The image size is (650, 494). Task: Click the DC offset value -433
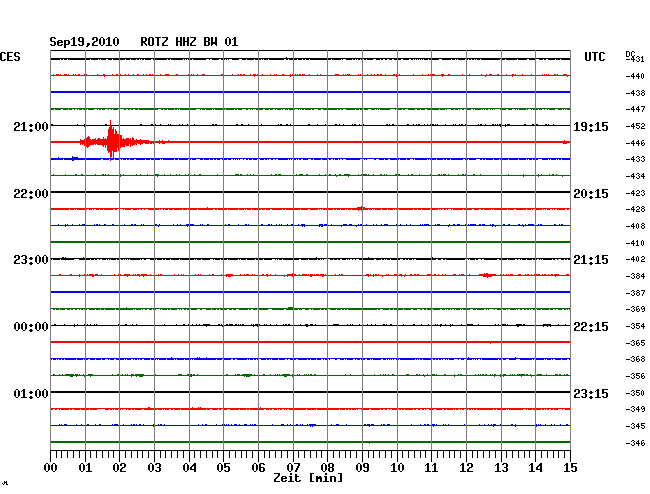pyautogui.click(x=635, y=159)
